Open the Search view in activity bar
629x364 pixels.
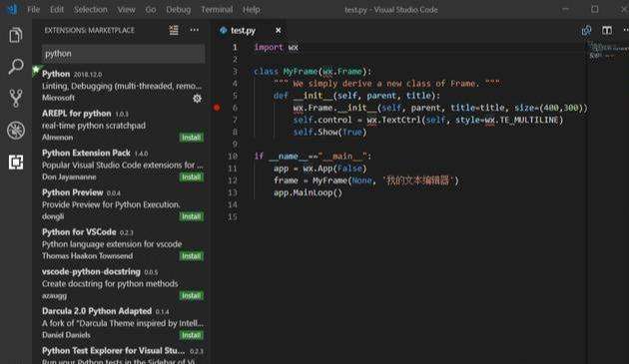point(16,67)
